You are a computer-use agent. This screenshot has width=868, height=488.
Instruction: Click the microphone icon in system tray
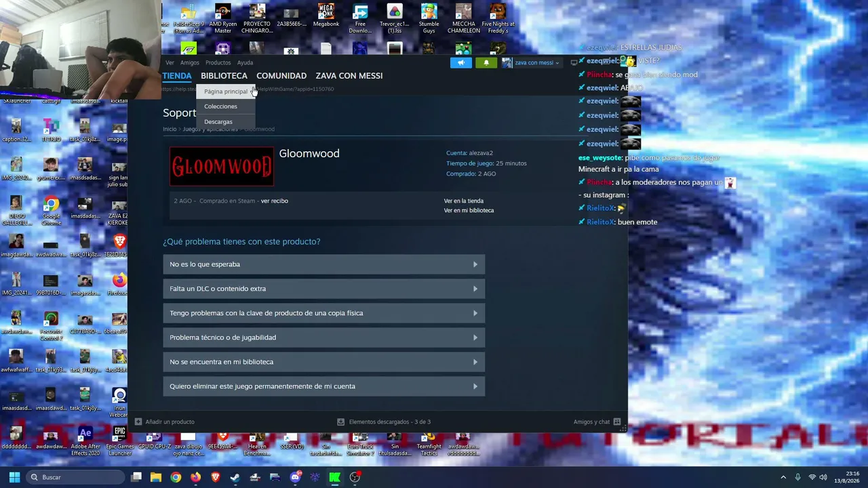click(x=797, y=477)
